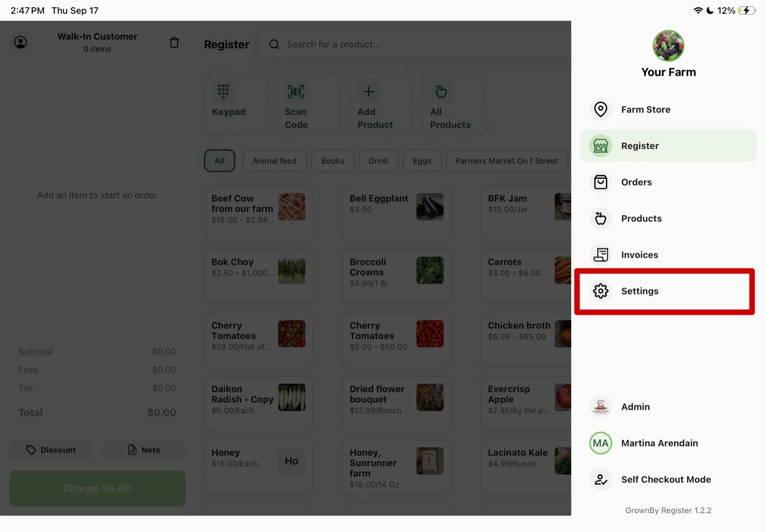Viewport: 766px width, 532px height.
Task: Select the Animal feed category filter
Action: 275,161
